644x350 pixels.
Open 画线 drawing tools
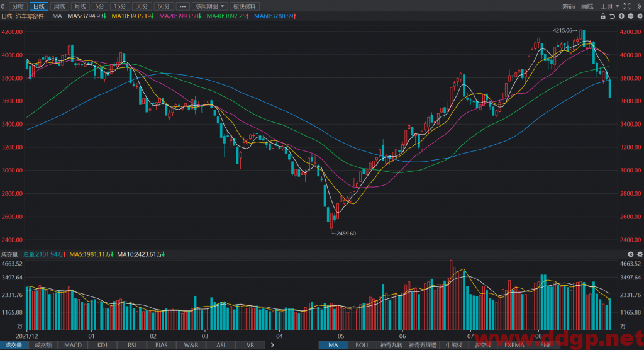(x=587, y=6)
